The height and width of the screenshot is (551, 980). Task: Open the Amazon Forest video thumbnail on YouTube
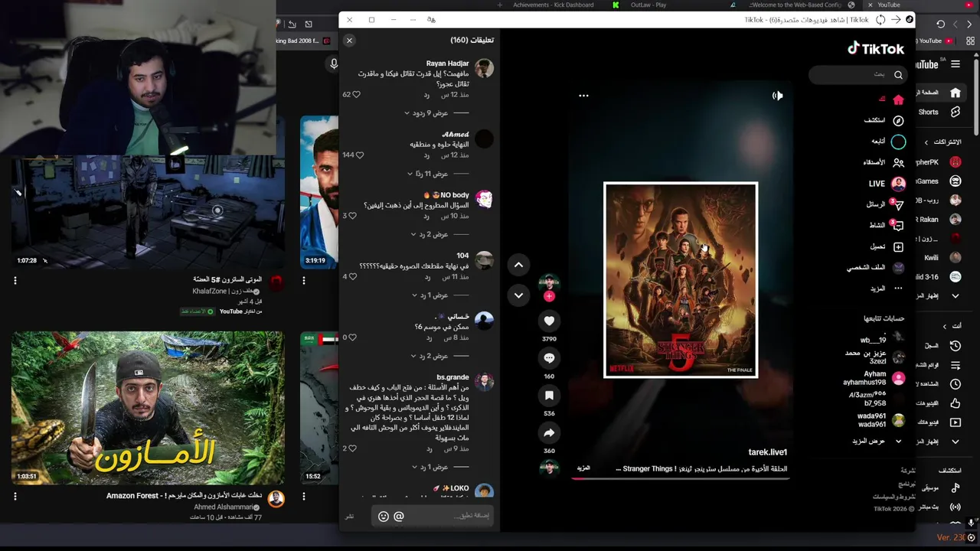(148, 408)
